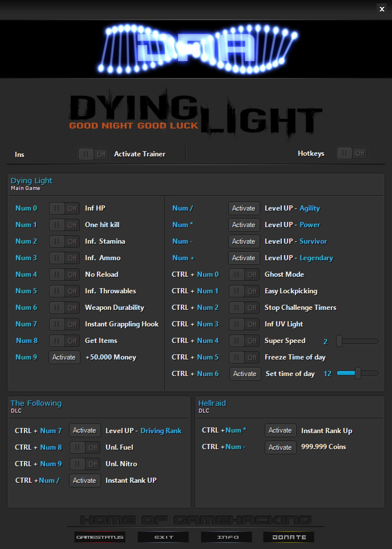
Task: Open the Gamestatus button
Action: tap(100, 537)
